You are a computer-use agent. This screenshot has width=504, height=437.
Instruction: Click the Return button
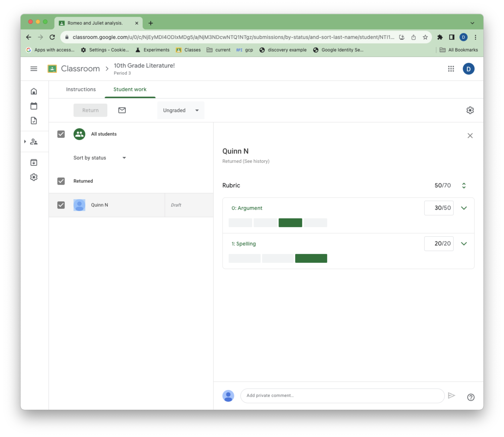[90, 110]
